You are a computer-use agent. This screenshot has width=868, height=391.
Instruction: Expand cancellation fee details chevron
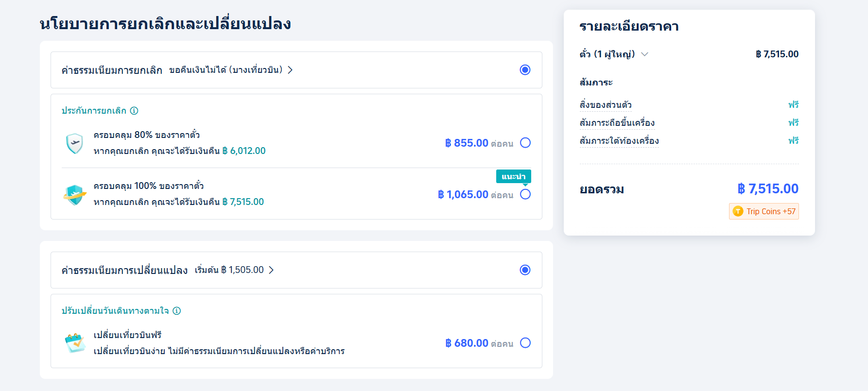[290, 70]
